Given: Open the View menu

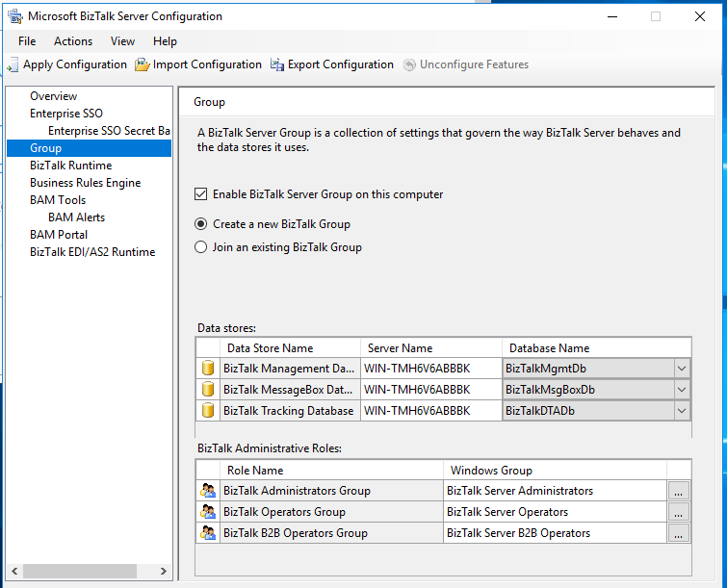Looking at the screenshot, I should point(122,41).
